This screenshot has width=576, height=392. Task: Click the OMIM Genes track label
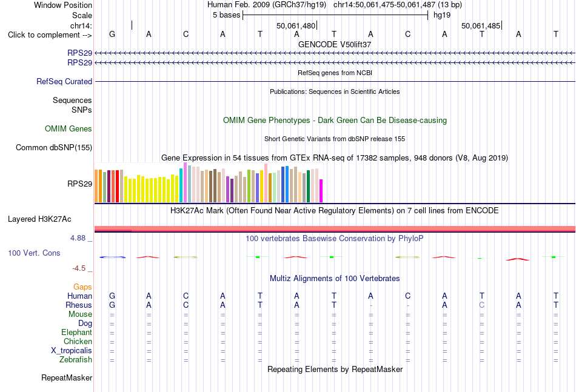(68, 129)
